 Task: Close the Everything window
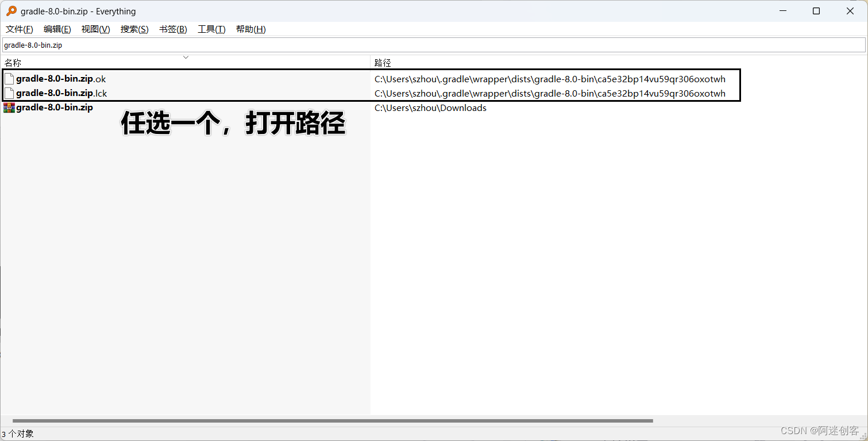(x=850, y=11)
